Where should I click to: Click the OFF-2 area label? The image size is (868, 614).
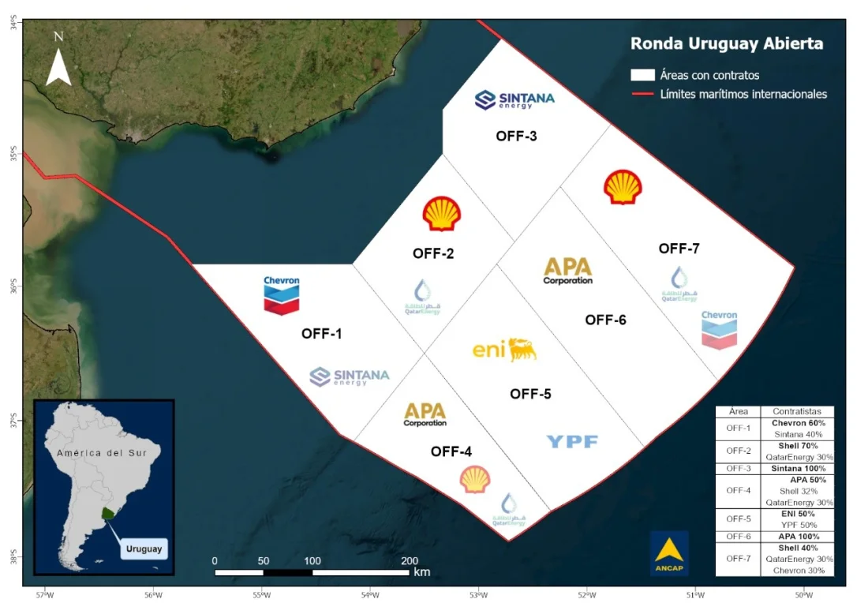pyautogui.click(x=433, y=253)
